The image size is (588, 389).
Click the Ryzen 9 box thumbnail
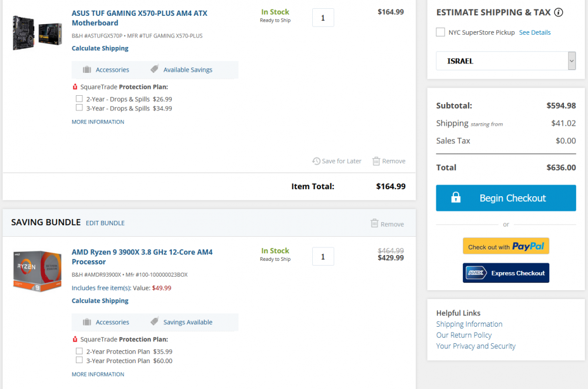tap(37, 271)
